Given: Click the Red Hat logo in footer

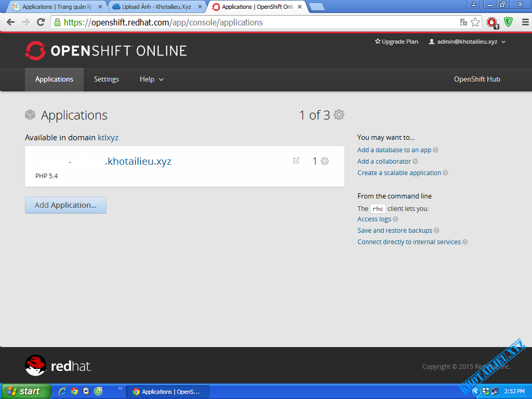Looking at the screenshot, I should 58,366.
